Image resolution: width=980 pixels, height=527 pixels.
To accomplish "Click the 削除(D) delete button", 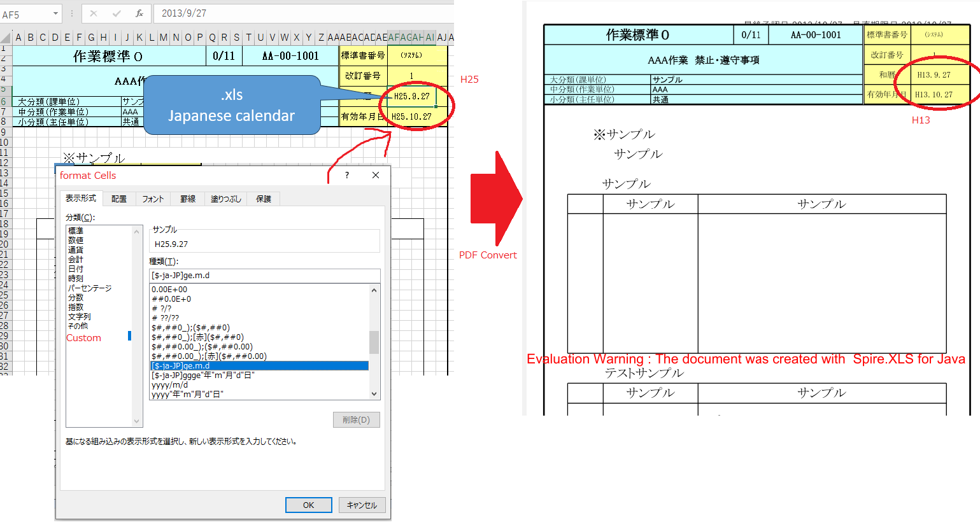I will [357, 419].
